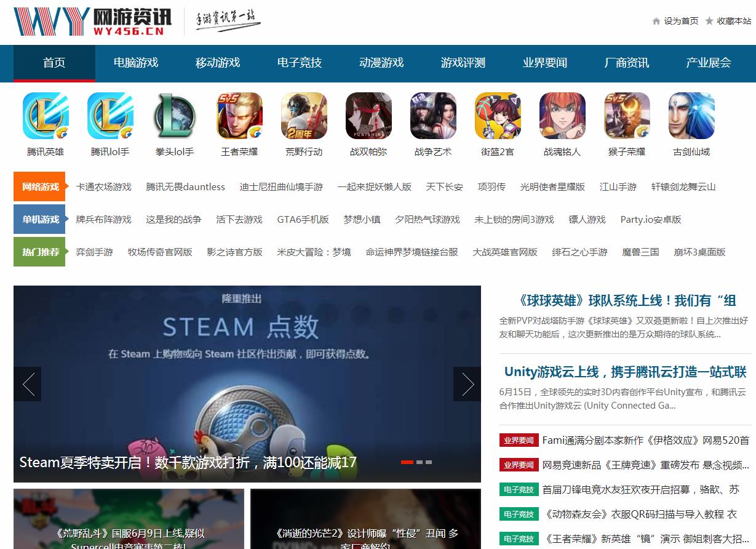Screen dimensions: 756x549
Task: Go to 电脑游戏 navigation tab
Action: [x=136, y=63]
